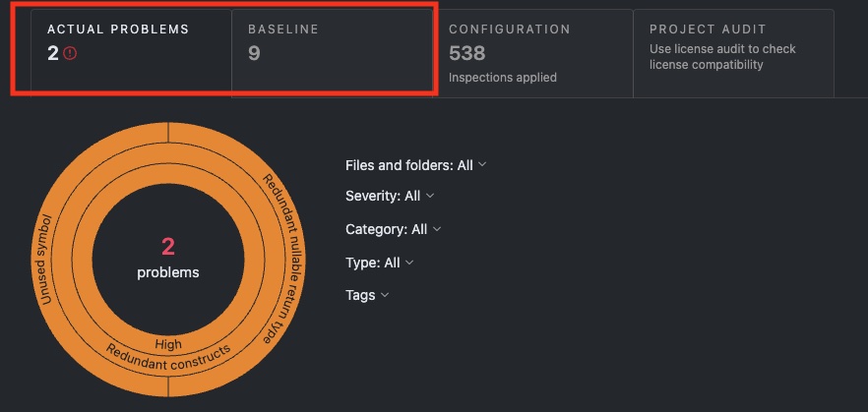Viewport: 868px width, 412px height.
Task: Select the High severity ring segment
Action: tap(168, 343)
